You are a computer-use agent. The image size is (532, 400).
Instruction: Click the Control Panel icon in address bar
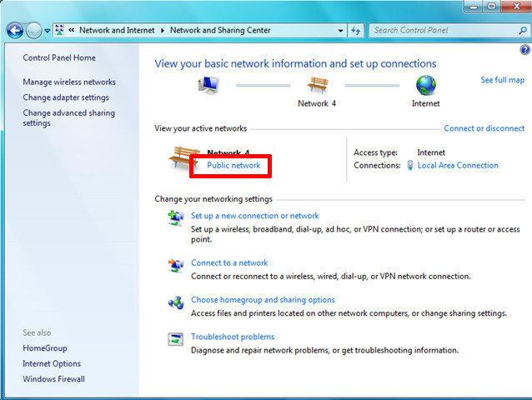pos(59,30)
